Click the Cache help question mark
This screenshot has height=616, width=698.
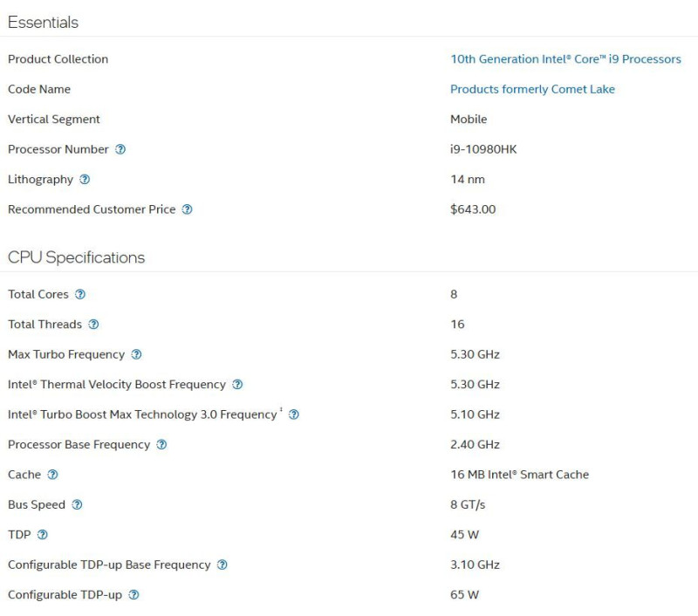point(52,475)
